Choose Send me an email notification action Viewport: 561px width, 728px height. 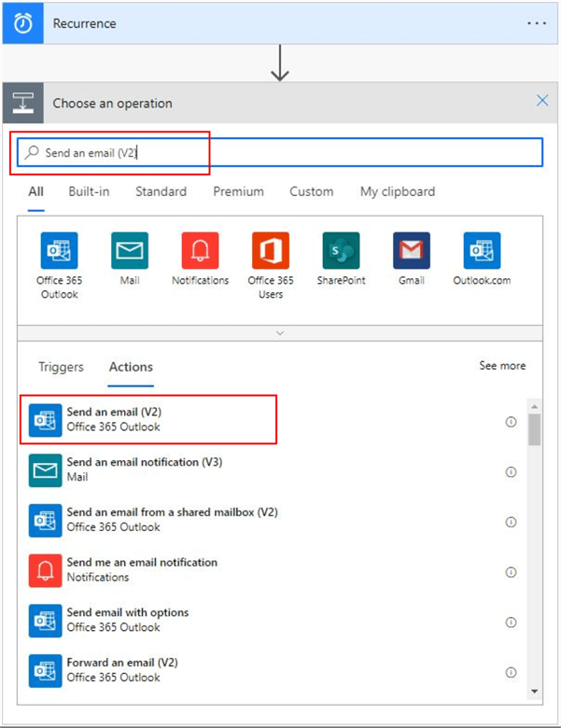click(x=273, y=570)
